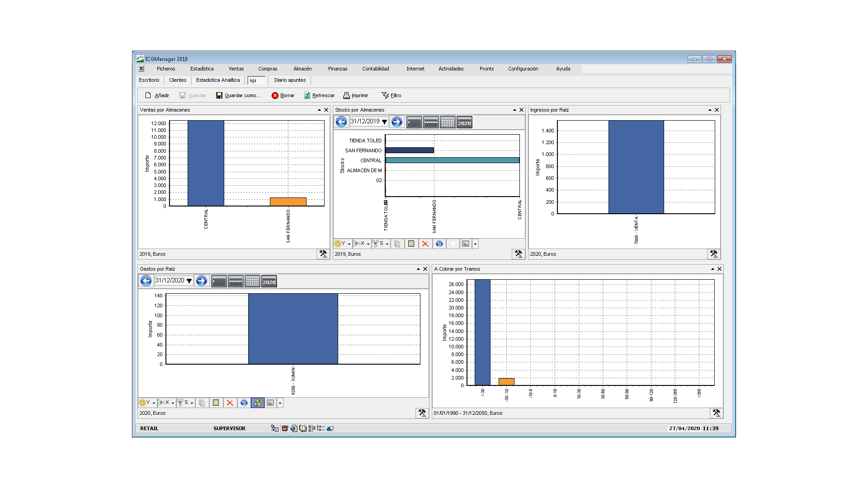868x488 pixels.
Task: Open settings tool of Ventas por Almacenes panel
Action: [323, 254]
